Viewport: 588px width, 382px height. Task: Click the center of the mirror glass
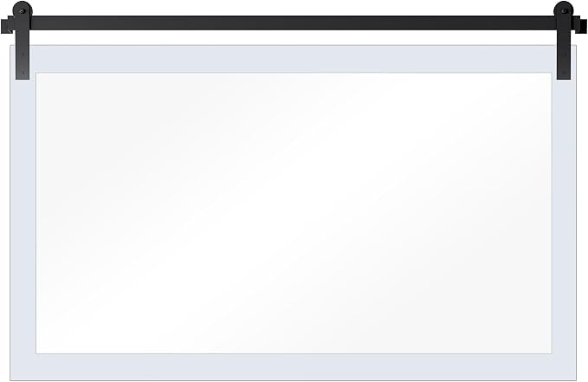coord(294,213)
